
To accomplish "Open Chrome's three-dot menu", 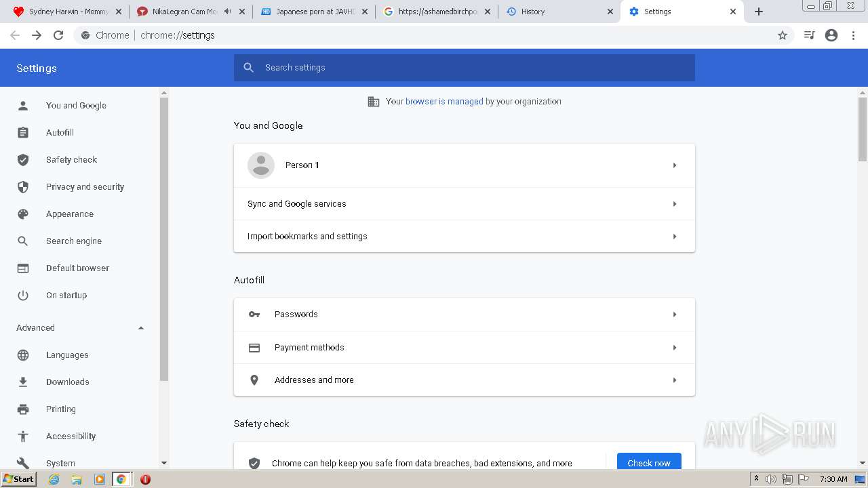I will 854,35.
